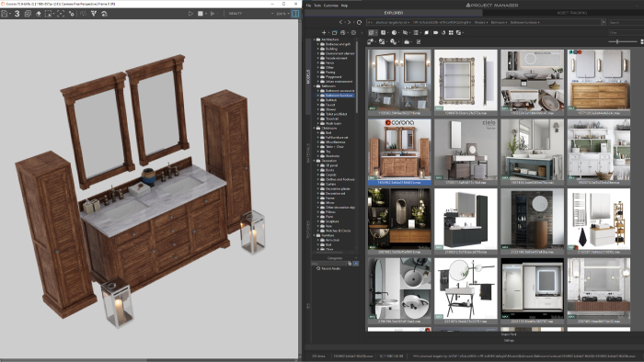
Task: Click the region render icon in Corona toolbar
Action: click(49, 14)
